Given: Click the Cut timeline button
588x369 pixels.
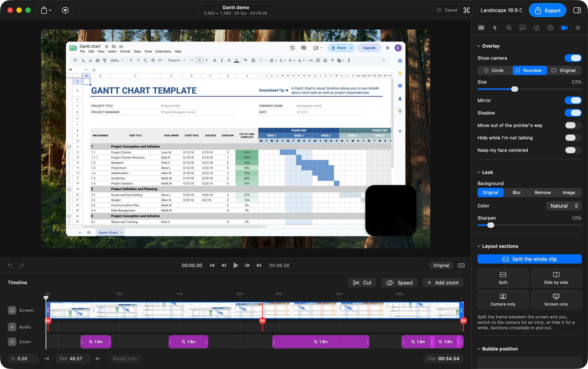Looking at the screenshot, I should pos(362,283).
